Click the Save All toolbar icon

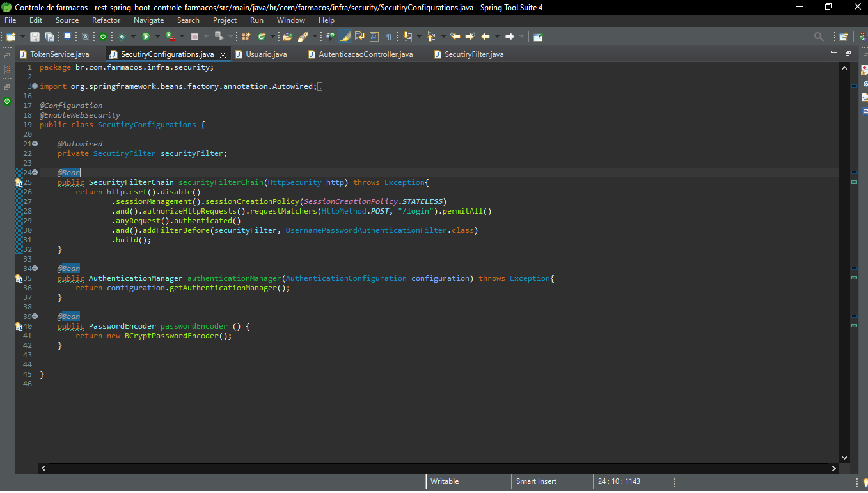click(49, 36)
